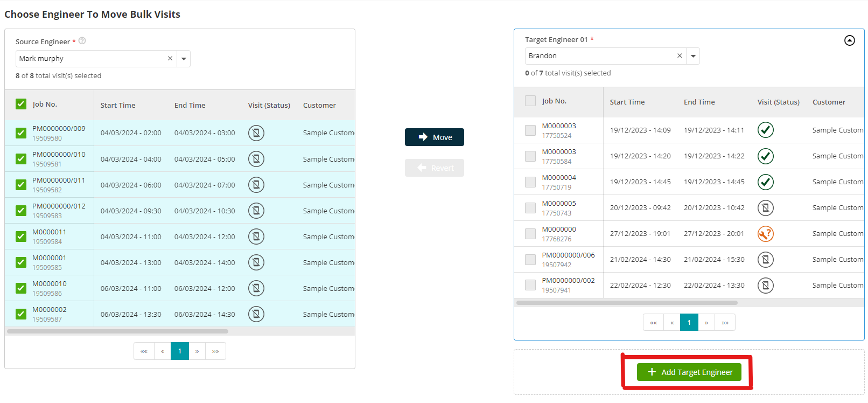Viewport: 868px width, 403px height.
Task: Click status icon for job M0000010
Action: (x=256, y=288)
